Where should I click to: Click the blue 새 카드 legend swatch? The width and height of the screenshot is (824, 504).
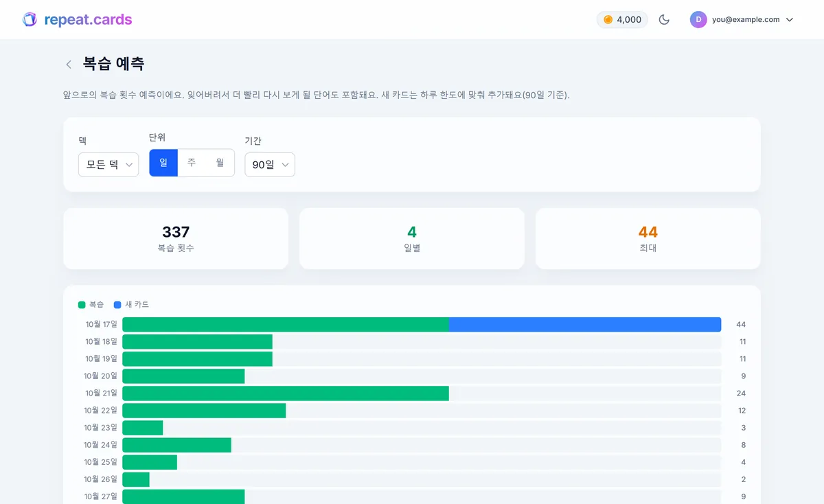coord(117,304)
